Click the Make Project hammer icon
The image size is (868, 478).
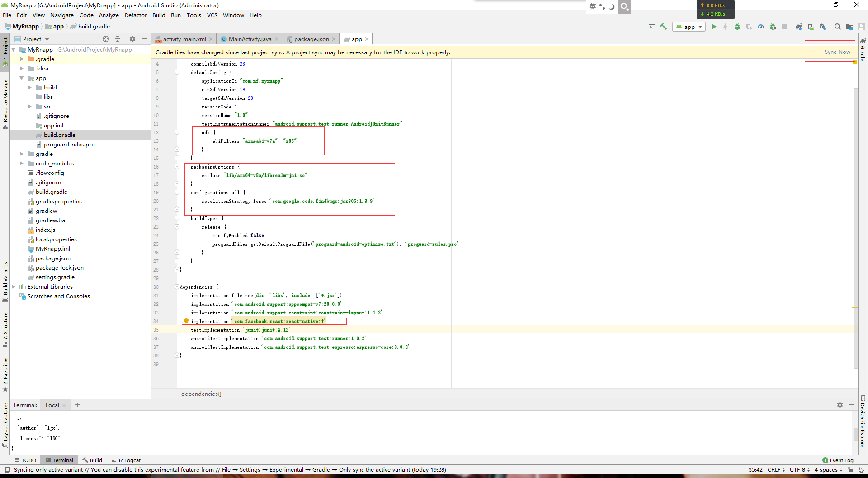664,27
